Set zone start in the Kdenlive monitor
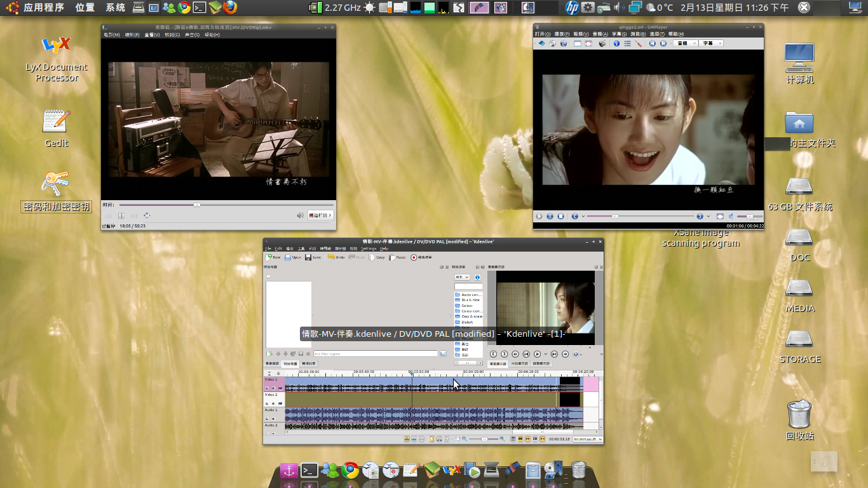Screen dimensions: 868x488 click(x=493, y=354)
